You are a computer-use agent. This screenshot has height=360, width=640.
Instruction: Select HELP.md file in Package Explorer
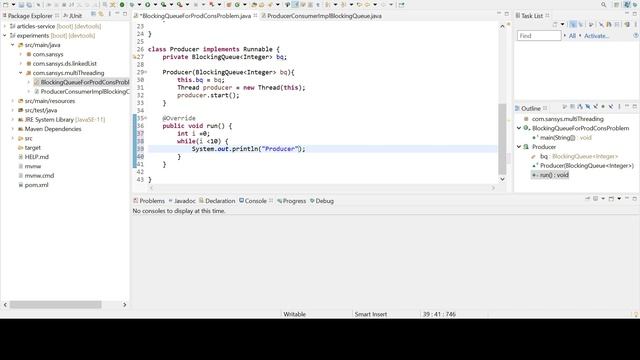coord(33,157)
